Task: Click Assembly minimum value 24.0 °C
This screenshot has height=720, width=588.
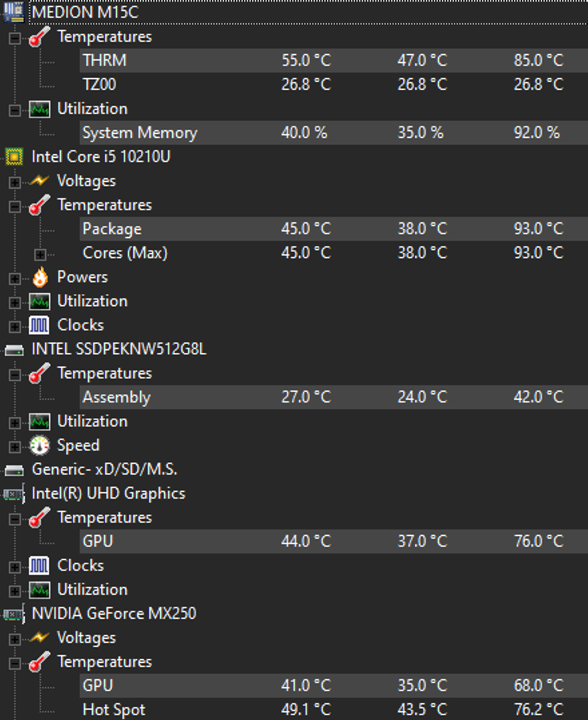Action: pos(423,397)
